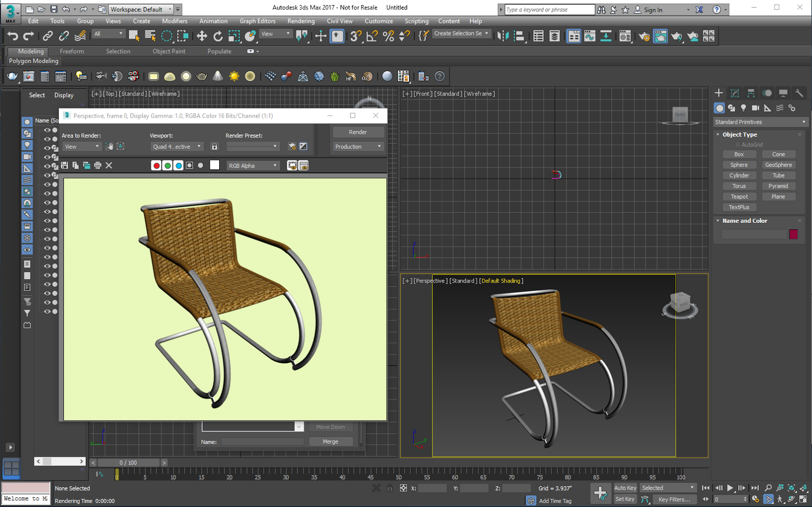812x507 pixels.
Task: Switch to the Freeform ribbon tab
Action: pos(72,51)
